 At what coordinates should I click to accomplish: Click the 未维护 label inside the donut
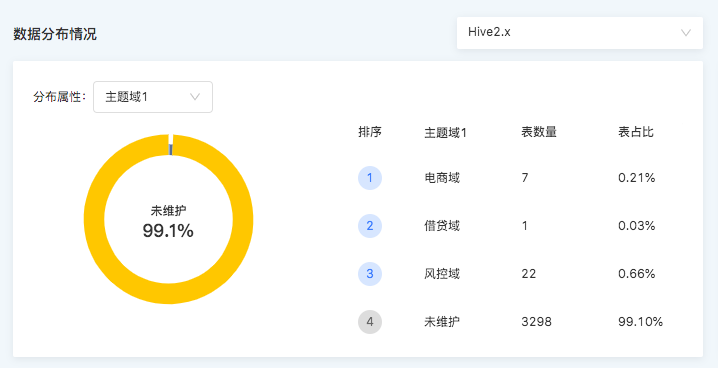pos(169,211)
